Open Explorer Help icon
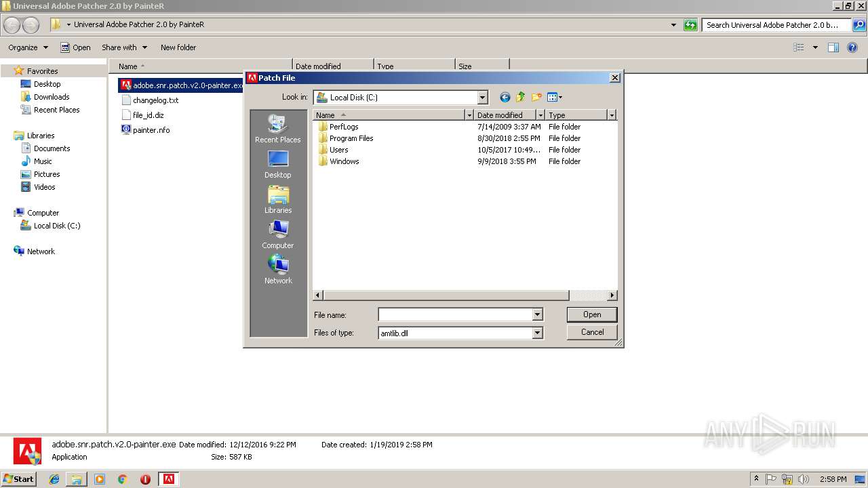Screen dimensions: 868x488 pos(852,47)
